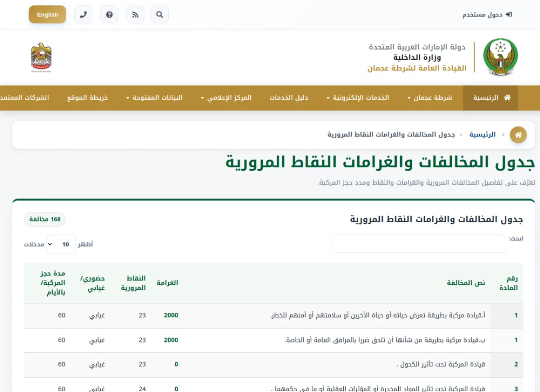Screen dimensions: 540x392
Task: Click the Ajman Police emblem logo
Action: (x=500, y=57)
